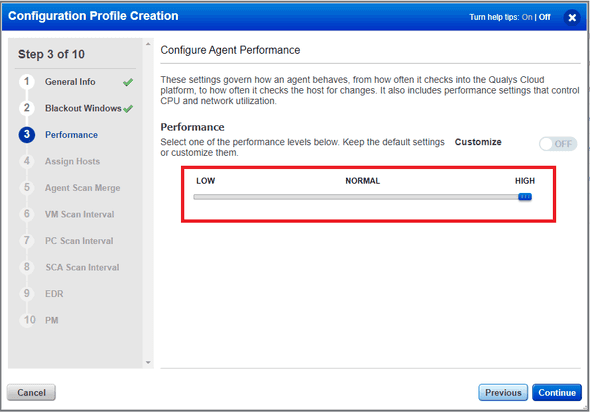Toggle the Customize switch on

coord(558,144)
